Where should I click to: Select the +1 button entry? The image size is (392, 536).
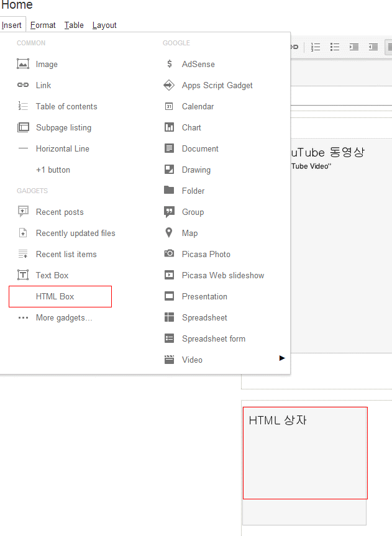coord(53,170)
